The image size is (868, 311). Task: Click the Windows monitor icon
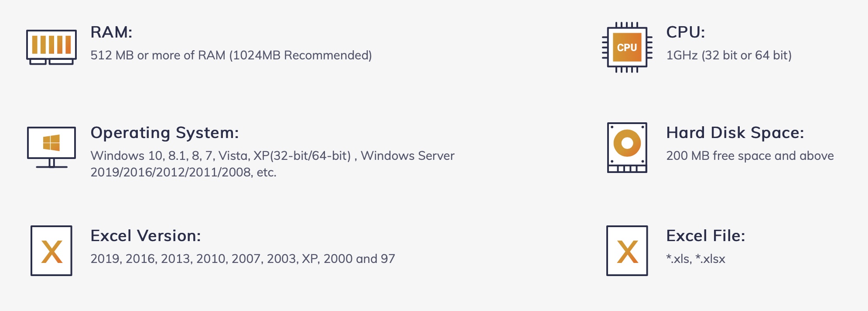point(51,147)
